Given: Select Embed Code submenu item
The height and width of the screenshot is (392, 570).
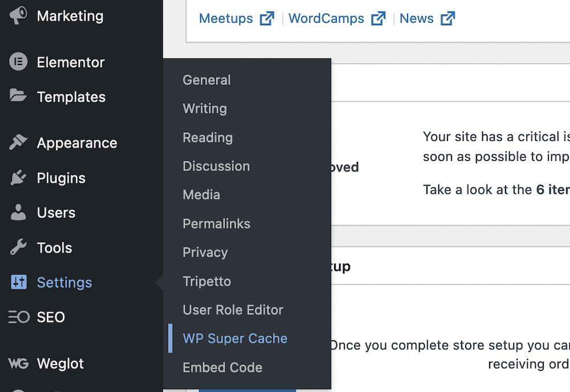Looking at the screenshot, I should [222, 367].
